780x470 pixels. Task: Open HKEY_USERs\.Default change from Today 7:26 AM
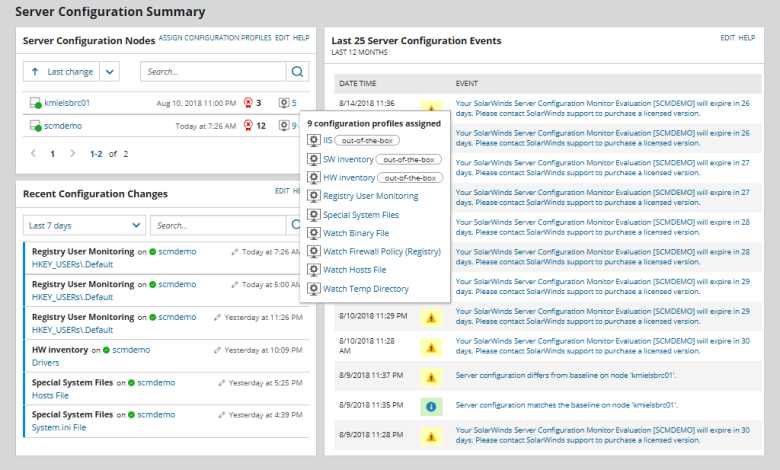pyautogui.click(x=72, y=264)
